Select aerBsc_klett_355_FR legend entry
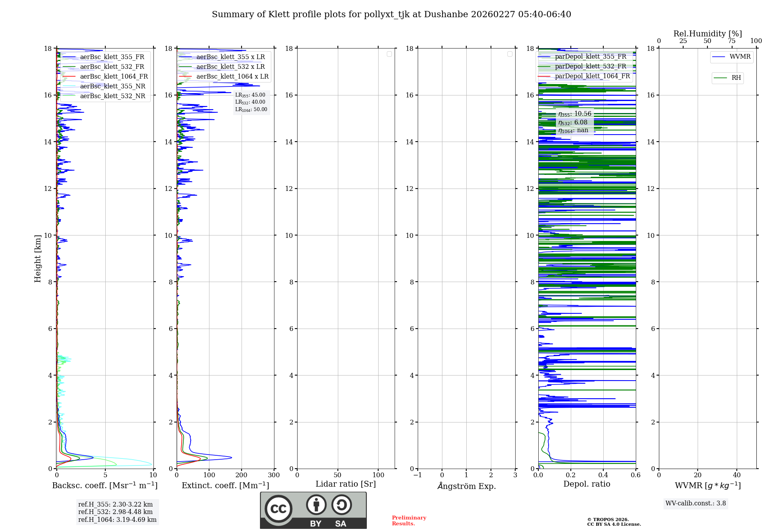 pyautogui.click(x=112, y=57)
